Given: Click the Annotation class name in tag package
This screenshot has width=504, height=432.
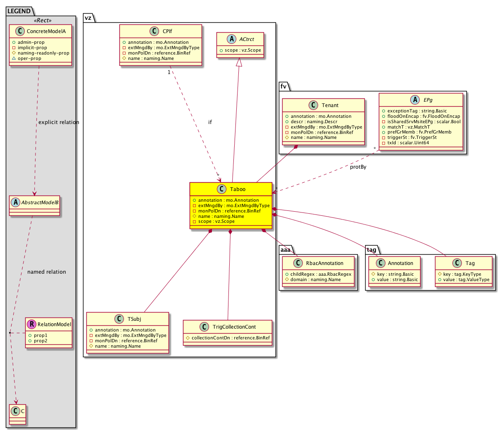Looking at the screenshot, I should click(x=400, y=263).
